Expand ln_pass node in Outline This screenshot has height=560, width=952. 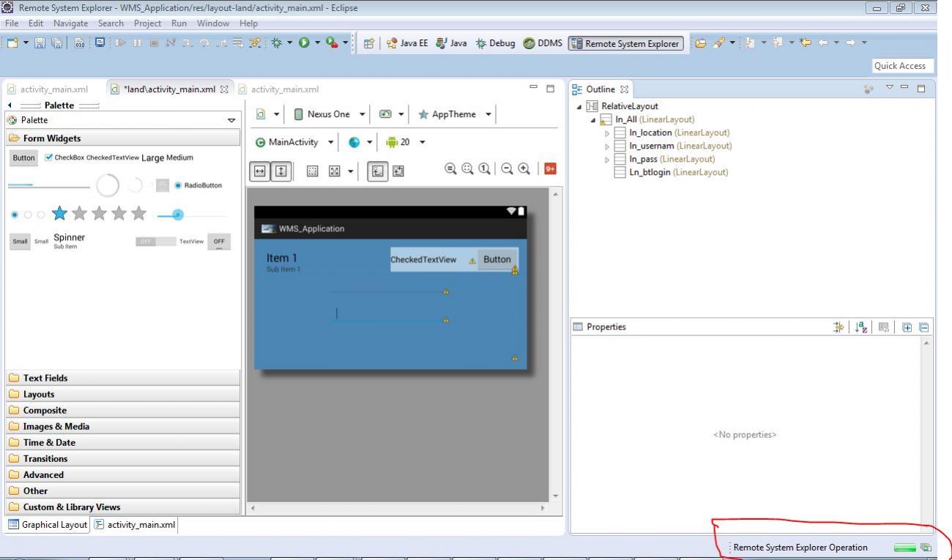(607, 159)
